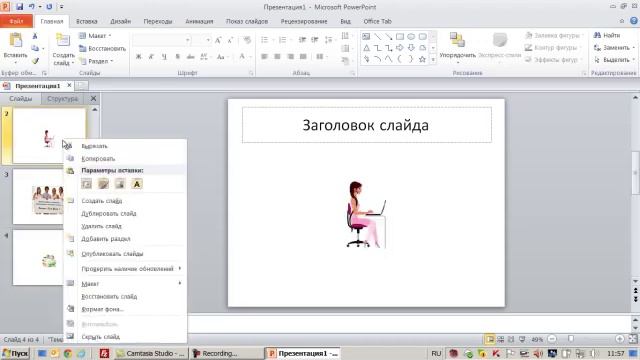Open Select (Выделить) dropdown
Screen dimensions: 640x360
point(614,60)
